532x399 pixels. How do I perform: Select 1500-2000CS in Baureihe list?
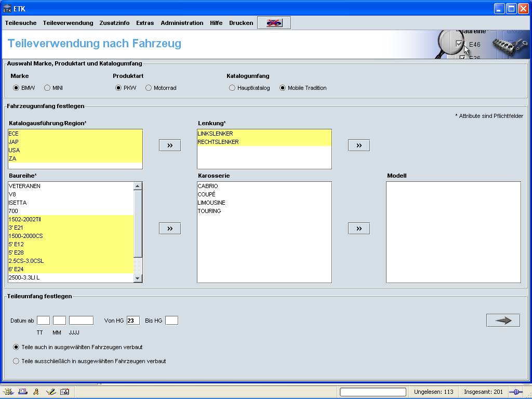click(x=71, y=236)
